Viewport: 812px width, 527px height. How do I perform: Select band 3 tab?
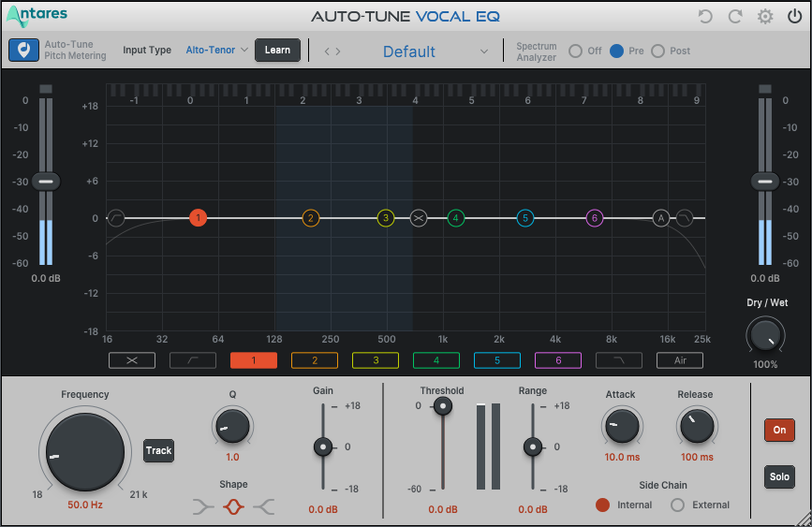click(376, 360)
